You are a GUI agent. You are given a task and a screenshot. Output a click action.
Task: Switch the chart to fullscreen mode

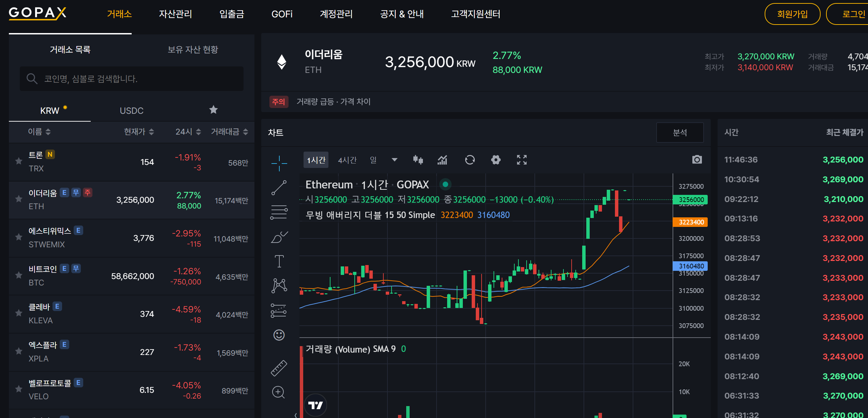pos(522,159)
